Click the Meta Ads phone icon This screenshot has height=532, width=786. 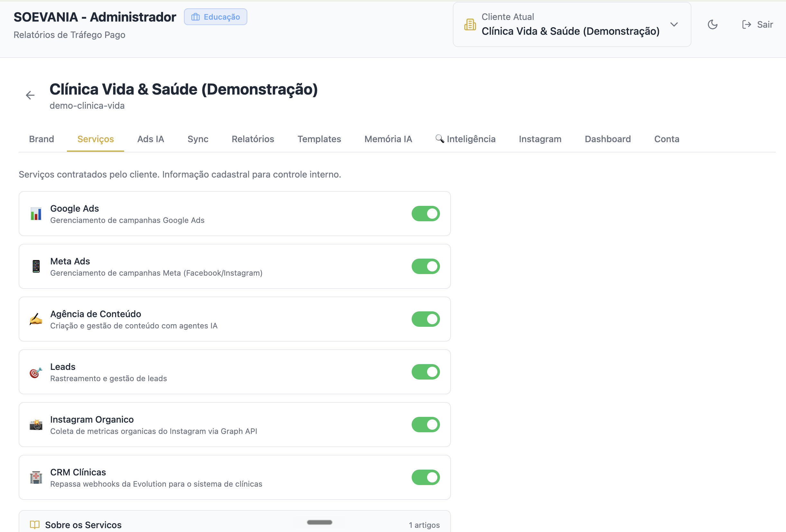[x=36, y=267]
